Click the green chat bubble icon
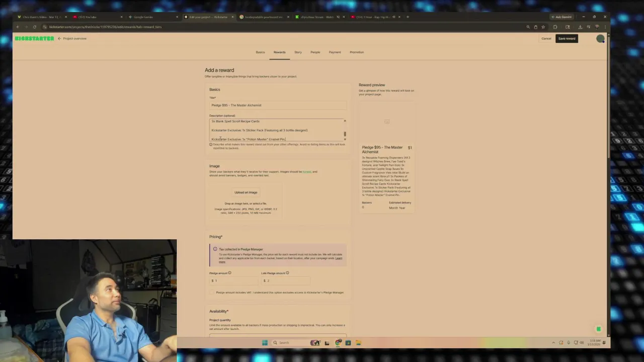 599,329
